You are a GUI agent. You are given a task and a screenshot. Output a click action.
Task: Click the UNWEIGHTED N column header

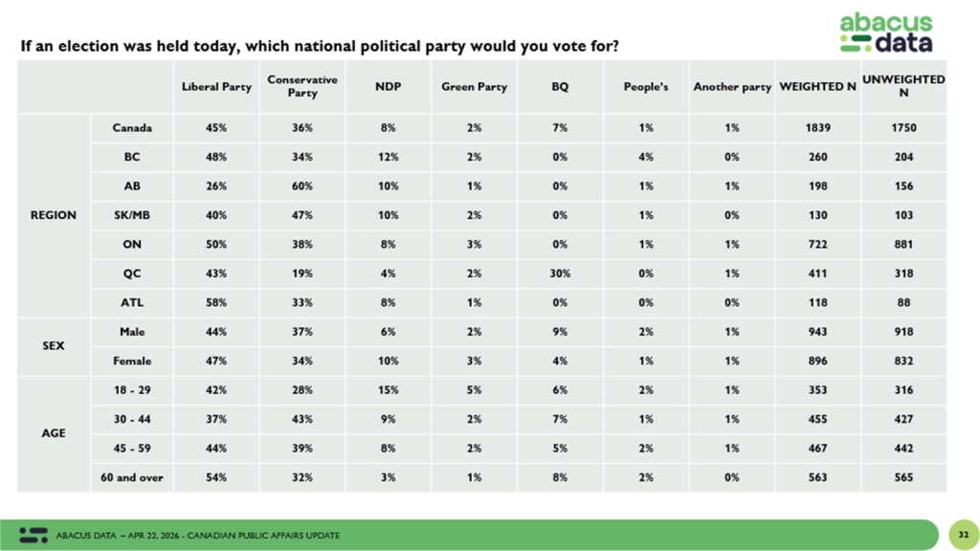click(x=903, y=86)
